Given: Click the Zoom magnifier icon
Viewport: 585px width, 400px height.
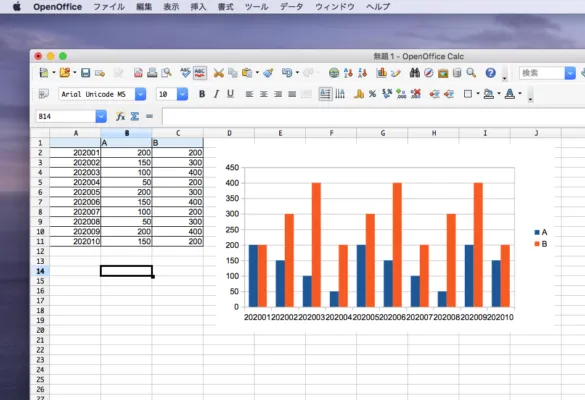Looking at the screenshot, I should [x=471, y=73].
